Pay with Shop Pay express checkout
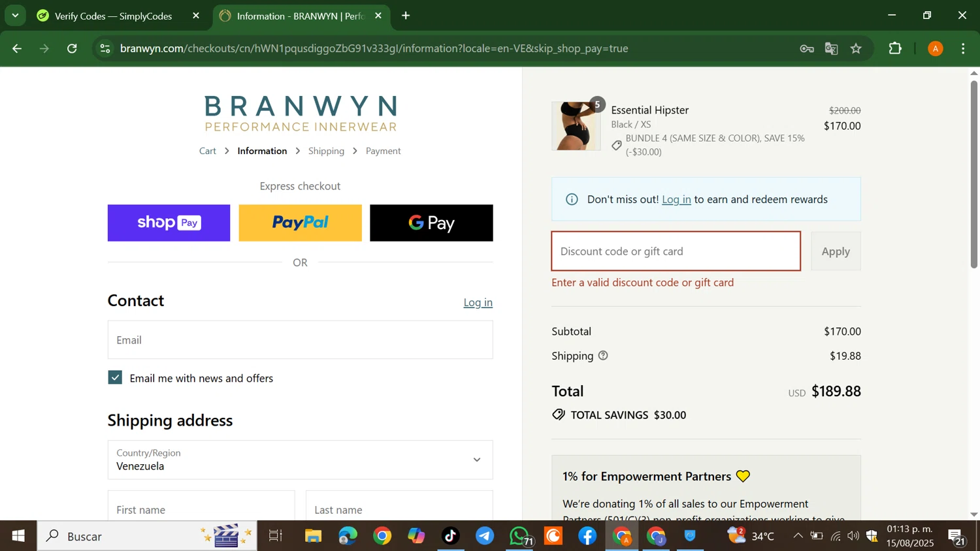 (169, 223)
